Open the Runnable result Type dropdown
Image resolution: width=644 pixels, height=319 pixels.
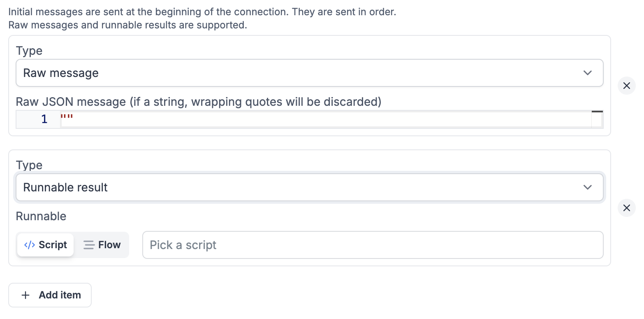click(308, 187)
